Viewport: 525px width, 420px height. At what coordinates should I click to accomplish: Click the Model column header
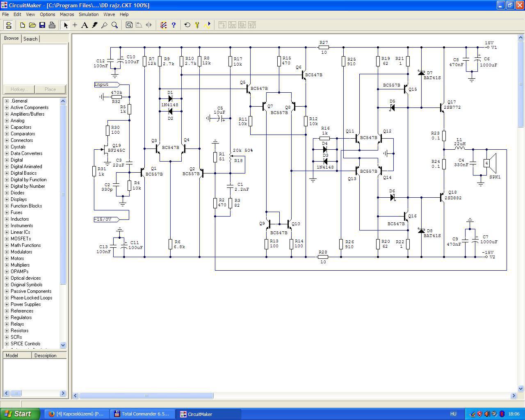tap(17, 356)
